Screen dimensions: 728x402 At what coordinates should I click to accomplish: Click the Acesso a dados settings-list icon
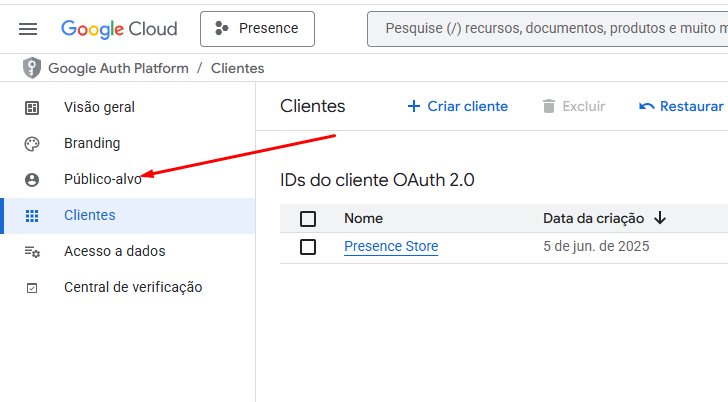(x=32, y=252)
